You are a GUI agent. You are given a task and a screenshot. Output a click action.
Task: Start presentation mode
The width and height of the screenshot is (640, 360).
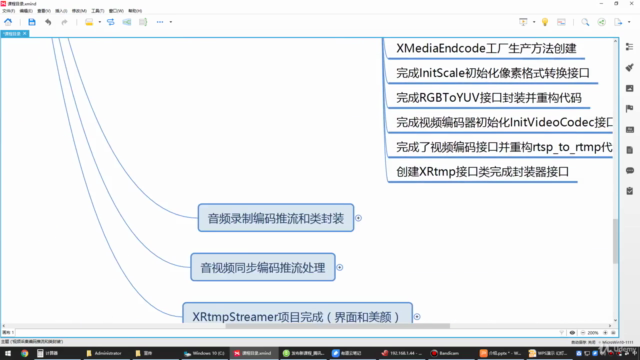pos(523,22)
